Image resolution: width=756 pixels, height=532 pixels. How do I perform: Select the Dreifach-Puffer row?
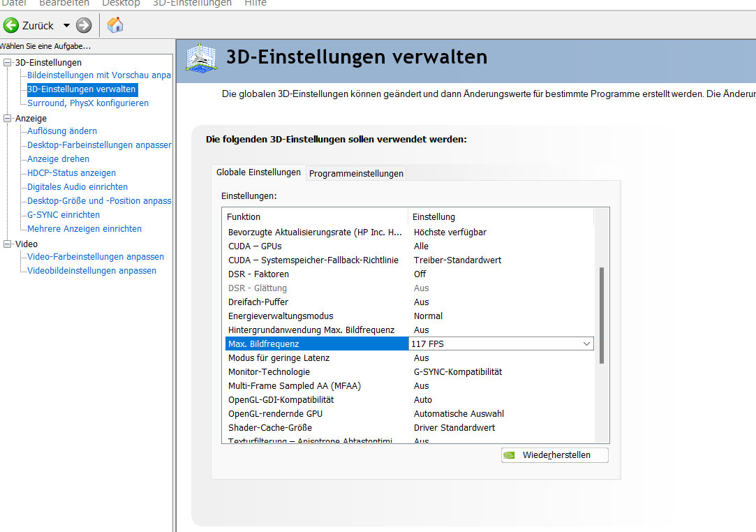tap(409, 302)
